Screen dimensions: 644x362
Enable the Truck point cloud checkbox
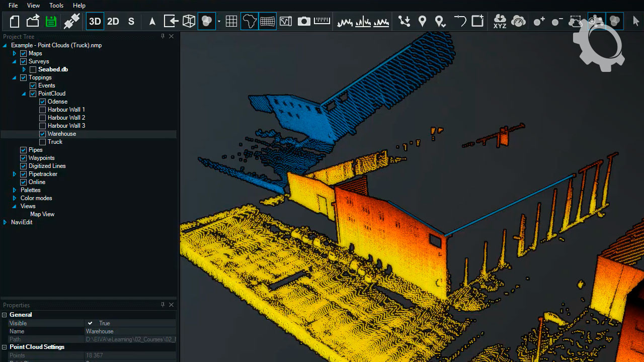coord(43,142)
